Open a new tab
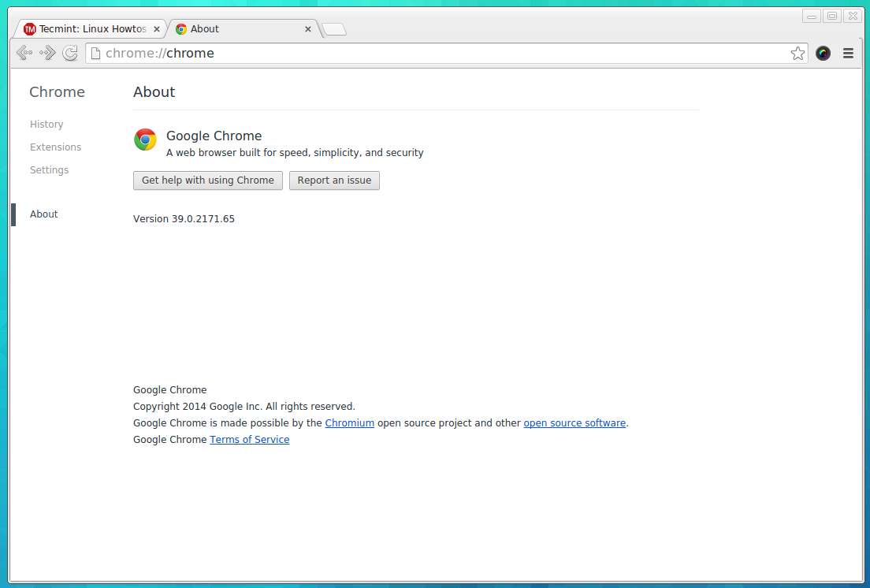Screen dimensions: 870x588 pos(334,30)
